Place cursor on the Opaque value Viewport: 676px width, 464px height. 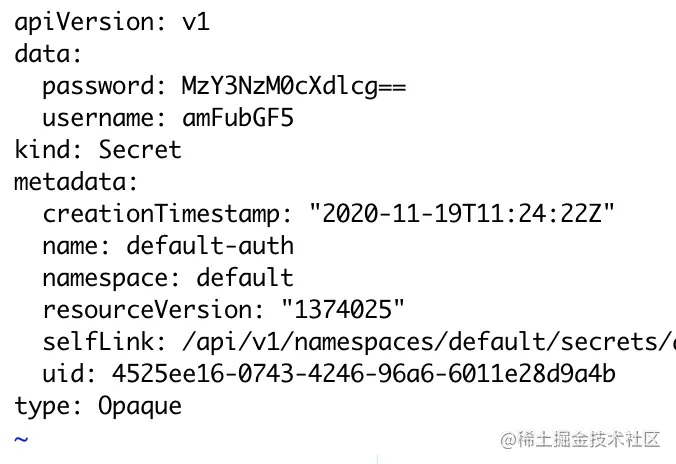[x=139, y=406]
